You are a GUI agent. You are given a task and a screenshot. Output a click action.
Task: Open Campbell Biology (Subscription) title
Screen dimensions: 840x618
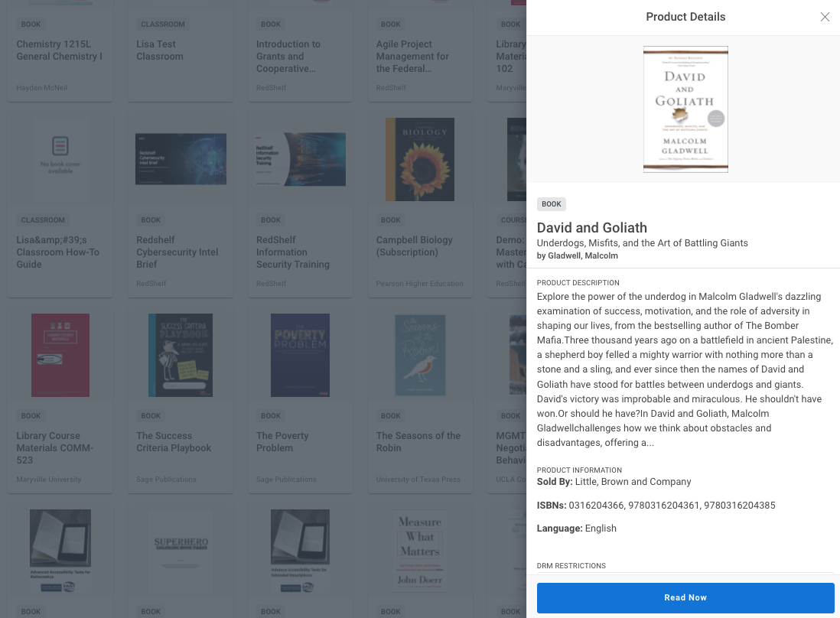[x=415, y=246]
